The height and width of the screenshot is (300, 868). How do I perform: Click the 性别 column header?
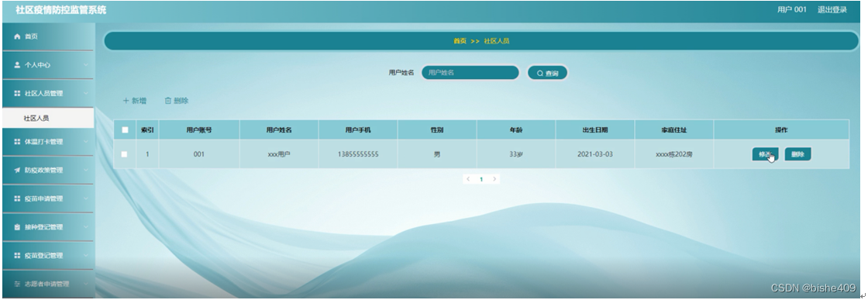[x=437, y=130]
